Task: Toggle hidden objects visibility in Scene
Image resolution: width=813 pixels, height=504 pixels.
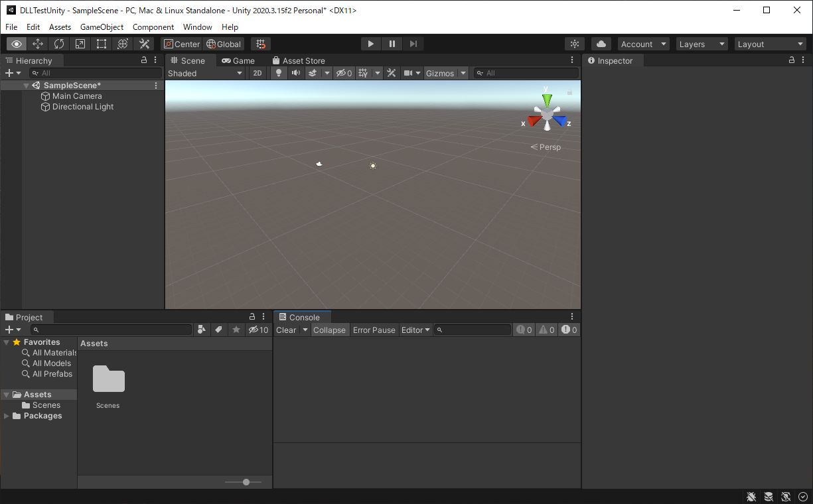Action: tap(344, 73)
